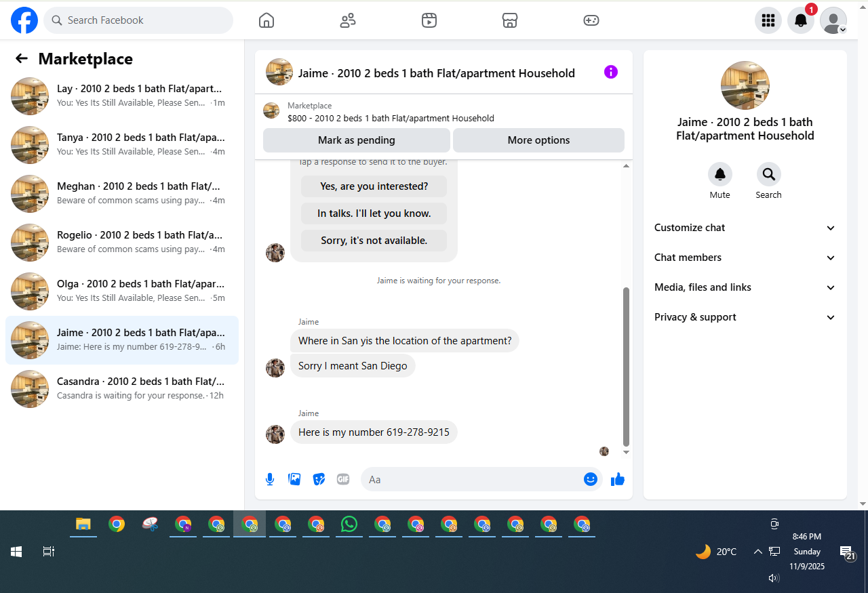868x593 pixels.
Task: Open Meghan's Marketplace conversation
Action: [122, 194]
